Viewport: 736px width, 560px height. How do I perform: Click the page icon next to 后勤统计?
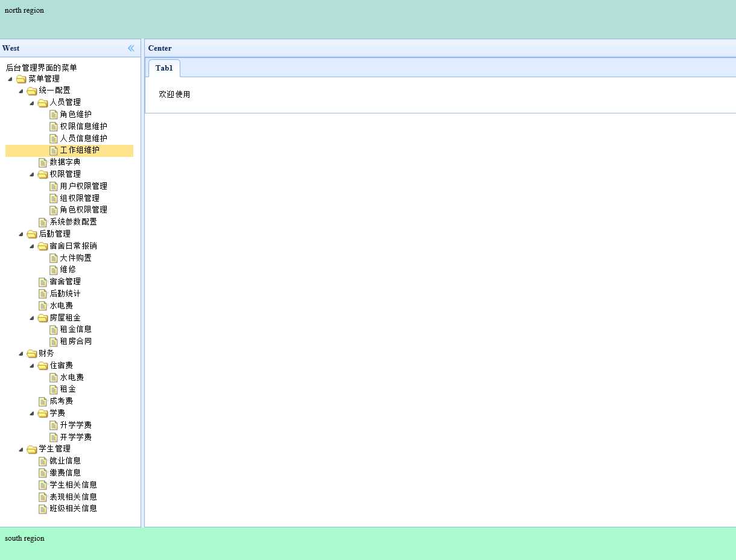(x=42, y=294)
